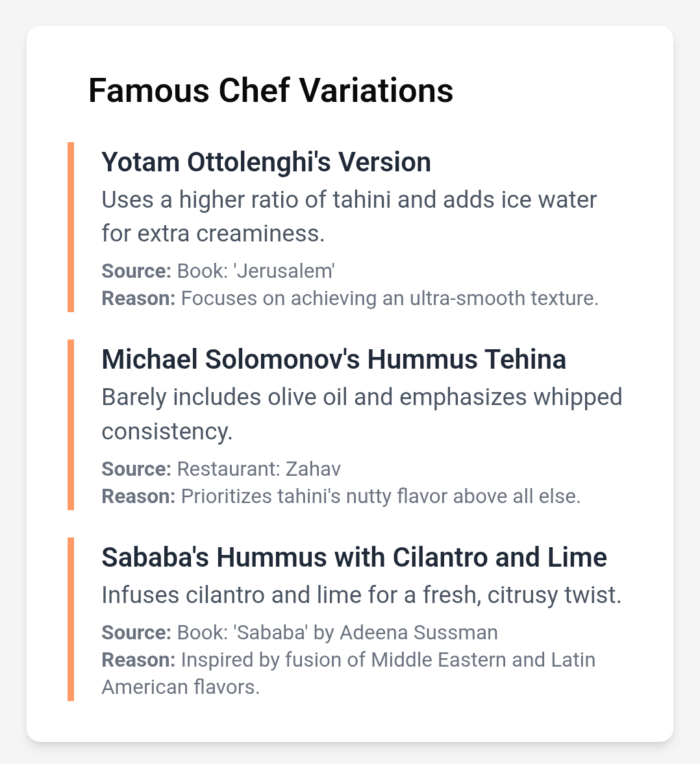Image resolution: width=700 pixels, height=764 pixels.
Task: Click the orange accent bar beside Solomonov's card
Action: (x=71, y=425)
